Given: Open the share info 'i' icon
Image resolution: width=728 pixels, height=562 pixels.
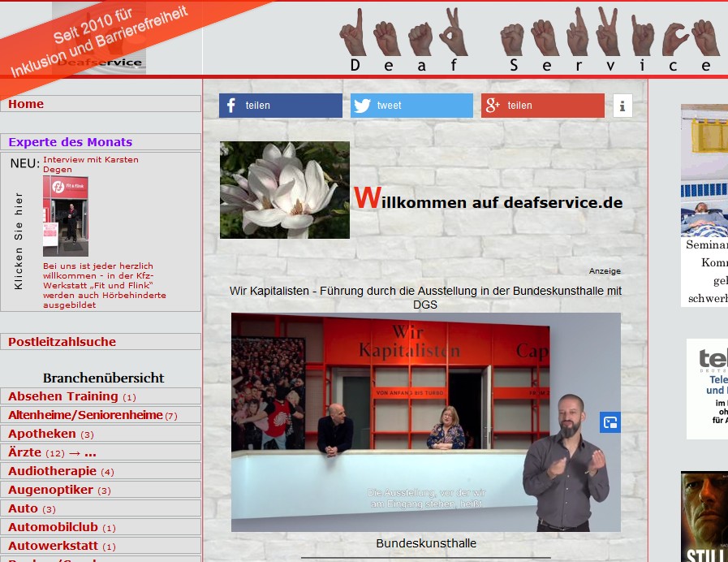Looking at the screenshot, I should pyautogui.click(x=622, y=106).
